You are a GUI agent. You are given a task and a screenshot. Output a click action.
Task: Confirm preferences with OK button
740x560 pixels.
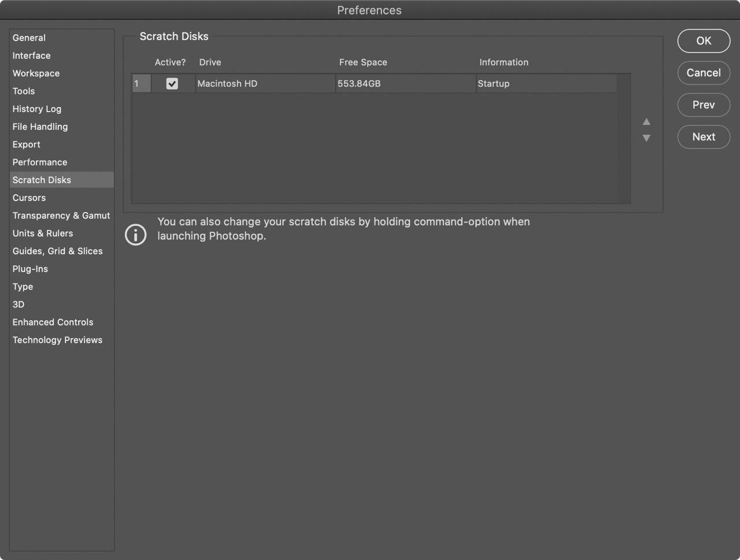click(704, 40)
